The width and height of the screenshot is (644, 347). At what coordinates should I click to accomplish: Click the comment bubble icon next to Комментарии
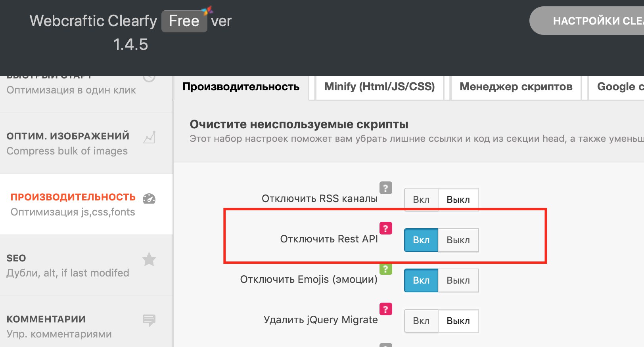[149, 320]
